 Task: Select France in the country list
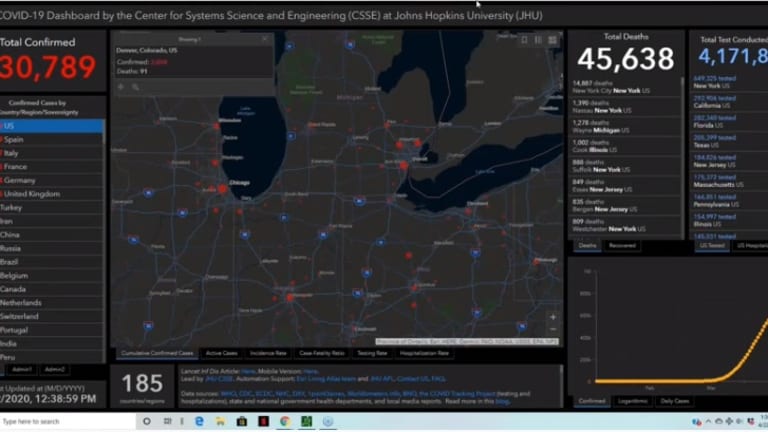(x=51, y=167)
